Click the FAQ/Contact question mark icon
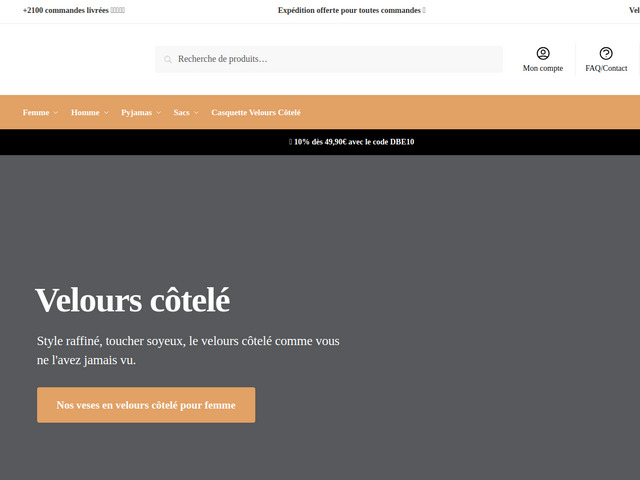Image resolution: width=640 pixels, height=480 pixels. tap(606, 54)
